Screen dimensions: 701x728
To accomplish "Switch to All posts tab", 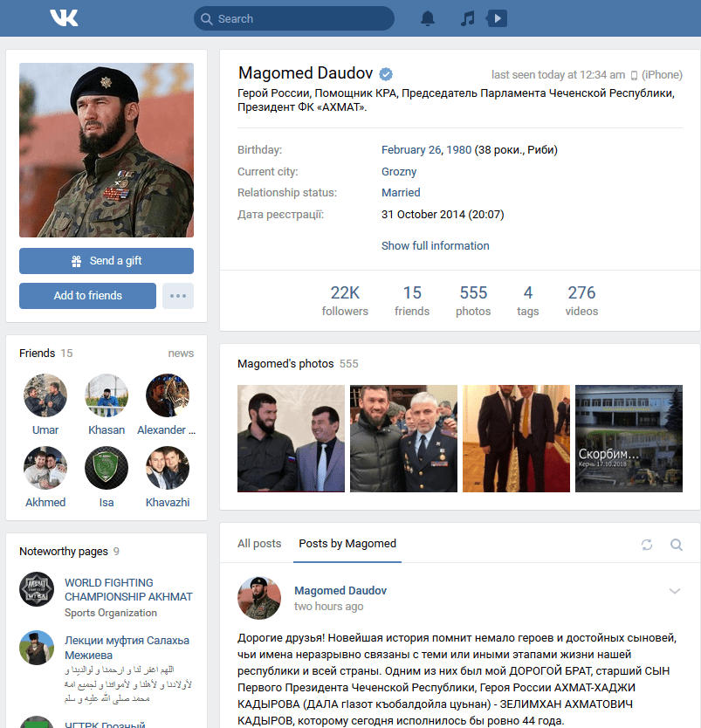I will coord(259,544).
